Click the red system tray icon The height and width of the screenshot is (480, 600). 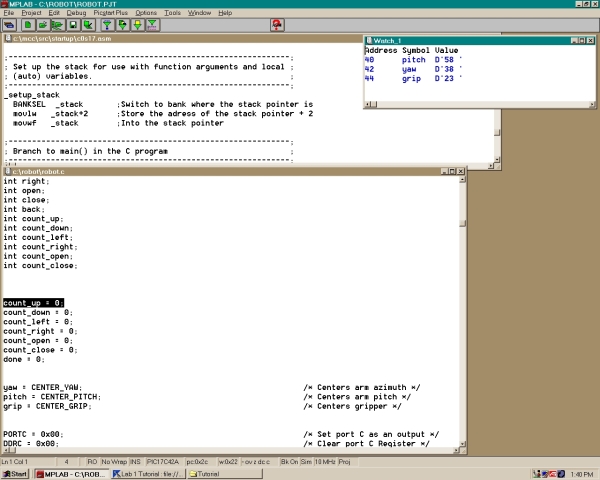[552, 474]
